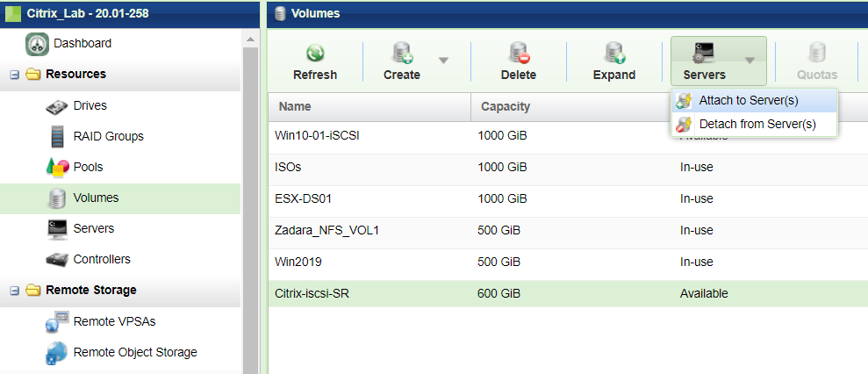Open Controllers in the sidebar
This screenshot has height=374, width=868.
click(x=102, y=259)
